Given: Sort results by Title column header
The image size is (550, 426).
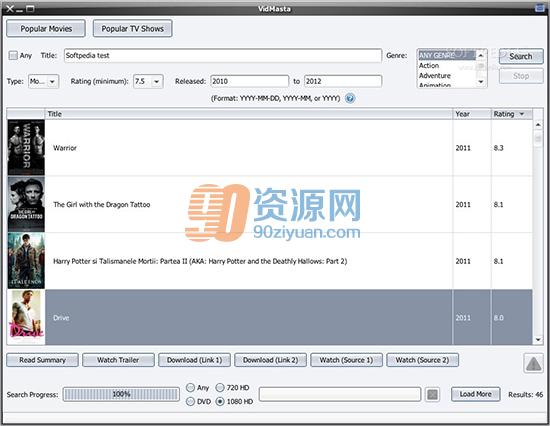Looking at the screenshot, I should tap(249, 114).
